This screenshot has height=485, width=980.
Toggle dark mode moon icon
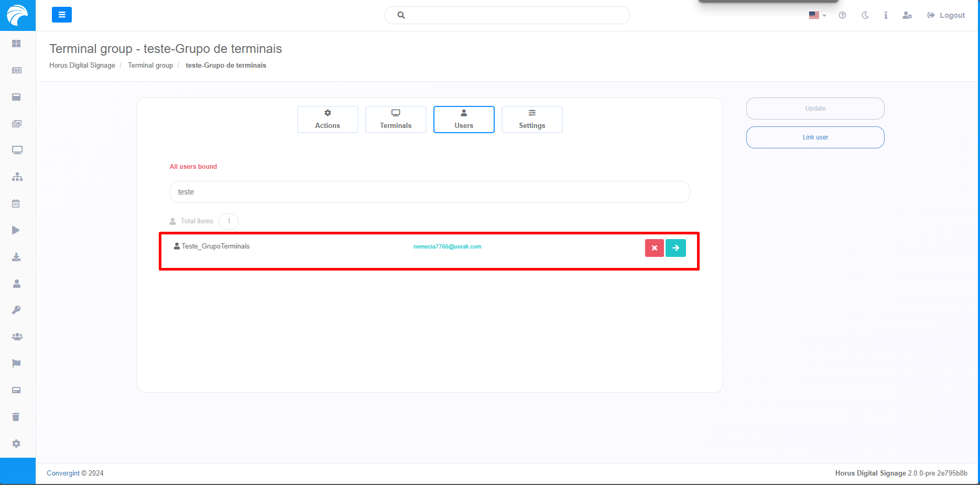pyautogui.click(x=865, y=15)
